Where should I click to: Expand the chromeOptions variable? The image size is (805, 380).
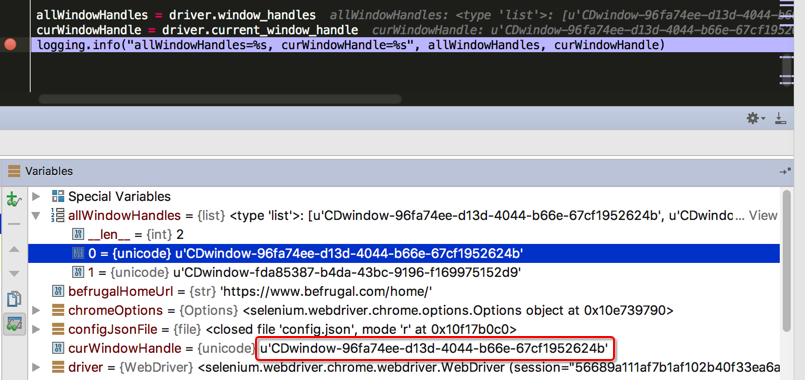(x=35, y=310)
